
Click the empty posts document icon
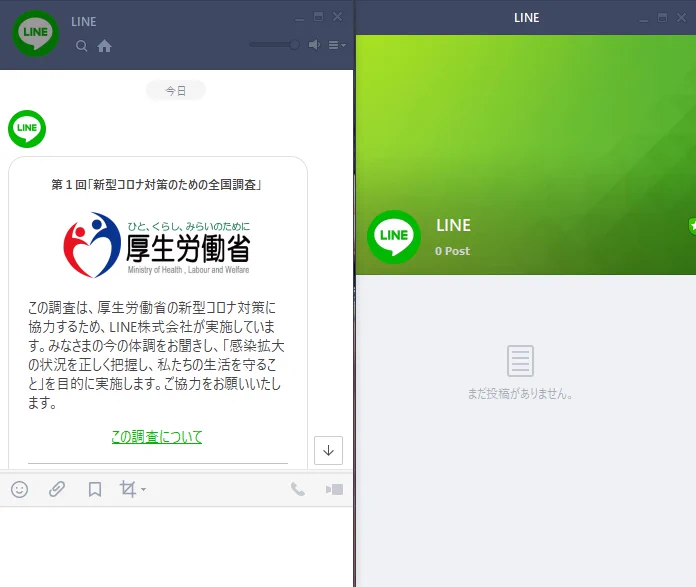click(520, 361)
